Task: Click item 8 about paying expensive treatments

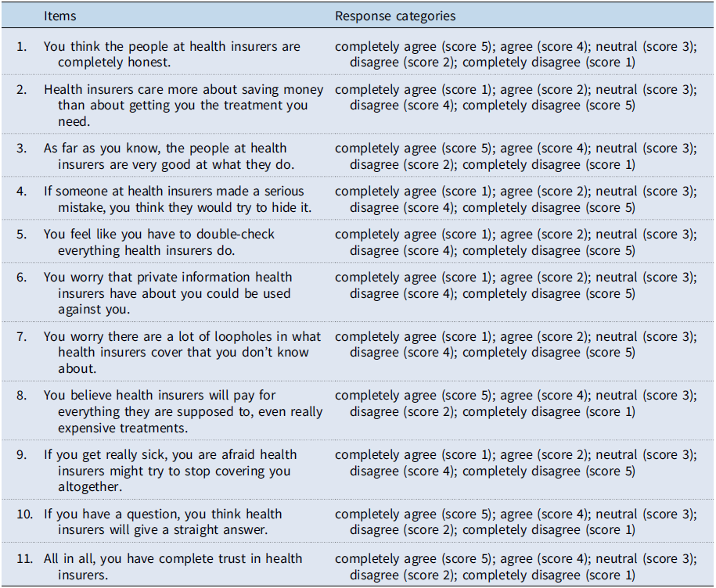Action: [183, 411]
